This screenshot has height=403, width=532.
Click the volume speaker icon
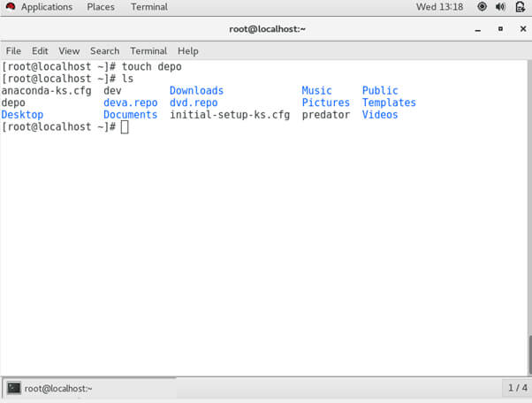tap(500, 7)
